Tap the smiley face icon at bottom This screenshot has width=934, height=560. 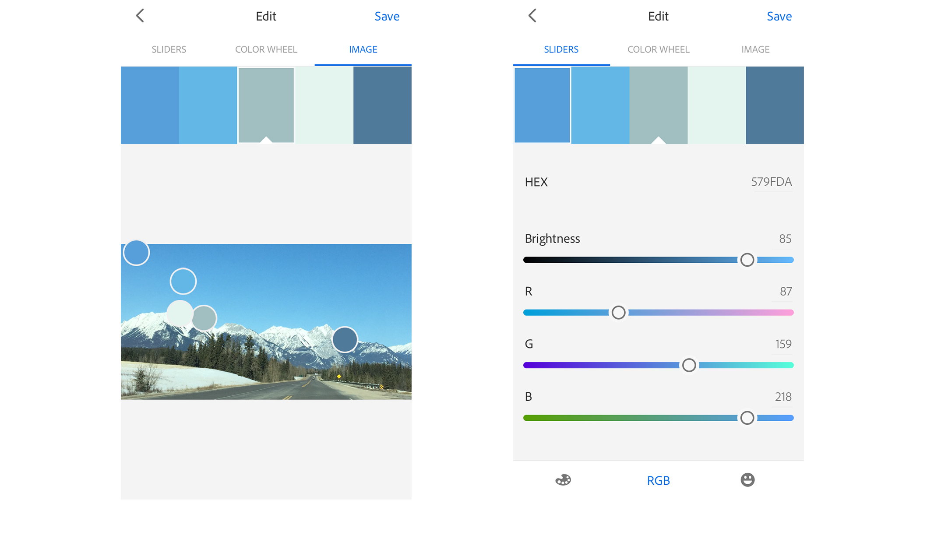tap(747, 480)
